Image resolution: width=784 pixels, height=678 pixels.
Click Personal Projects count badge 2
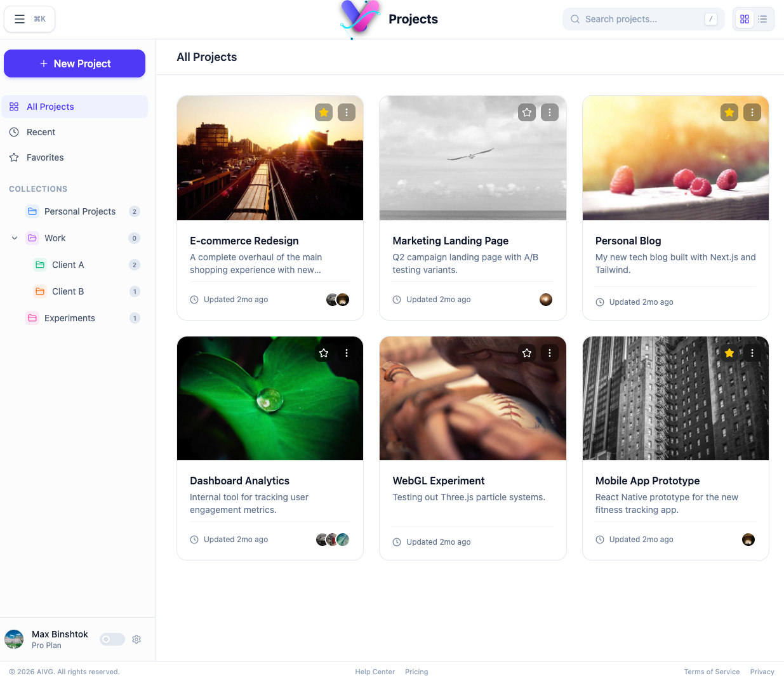[135, 211]
